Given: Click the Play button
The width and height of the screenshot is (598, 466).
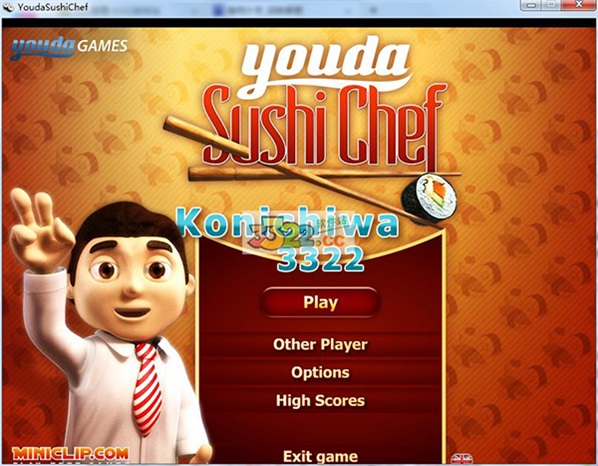Looking at the screenshot, I should (320, 302).
